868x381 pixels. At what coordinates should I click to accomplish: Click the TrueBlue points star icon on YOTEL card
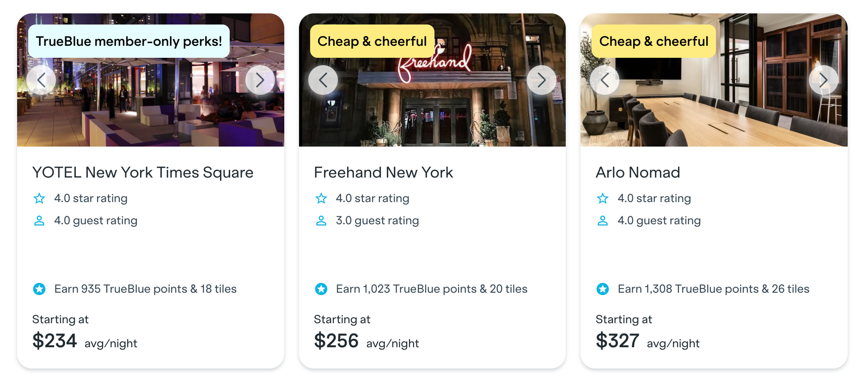click(x=40, y=289)
